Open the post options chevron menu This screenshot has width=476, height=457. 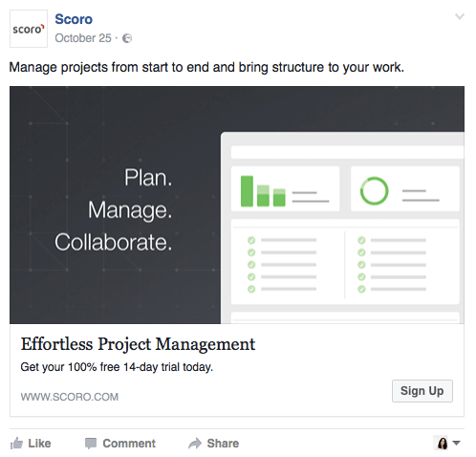point(460,16)
